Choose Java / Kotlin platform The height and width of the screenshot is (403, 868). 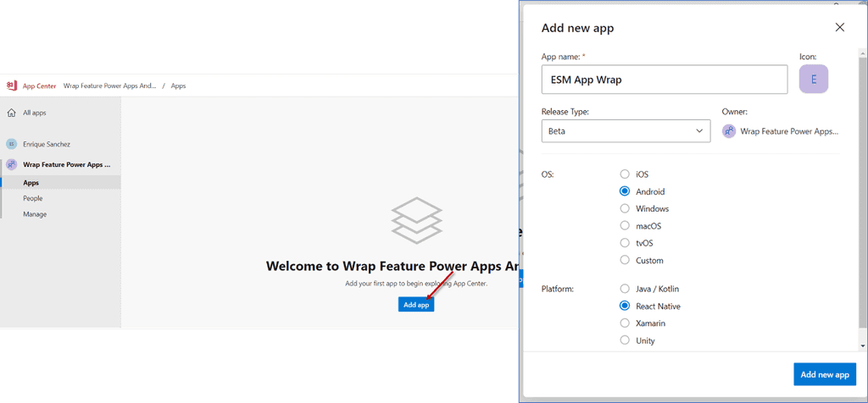pos(625,289)
